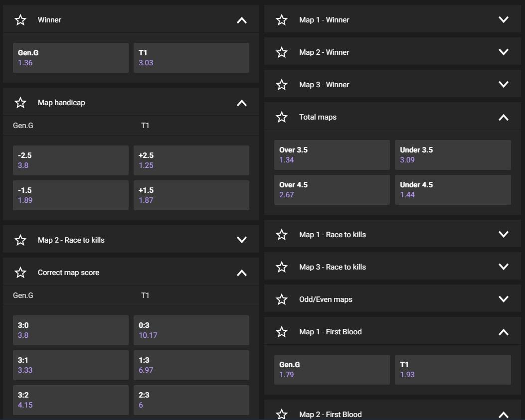Choose correct score 3:2 at 4.15
The image size is (525, 420).
point(71,400)
